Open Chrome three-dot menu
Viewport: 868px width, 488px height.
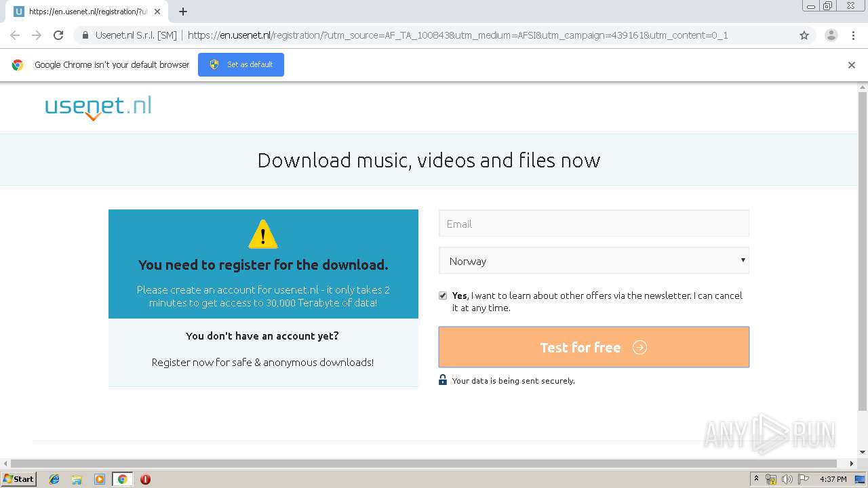click(x=853, y=35)
